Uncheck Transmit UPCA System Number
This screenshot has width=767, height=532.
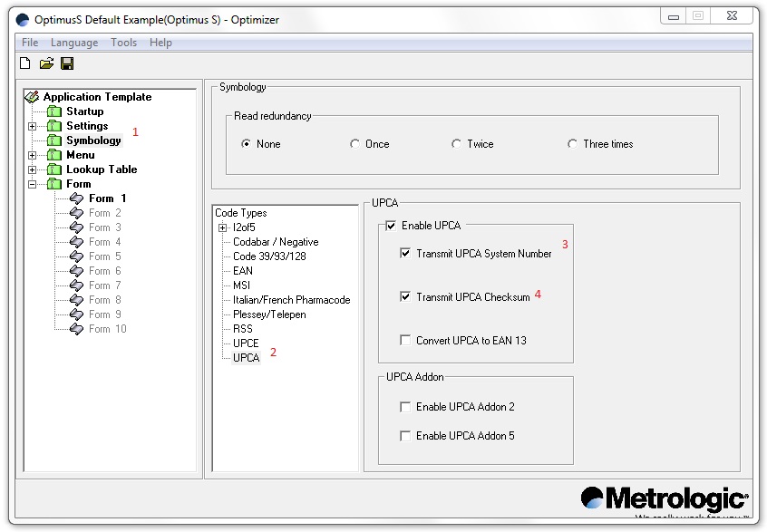coord(405,253)
